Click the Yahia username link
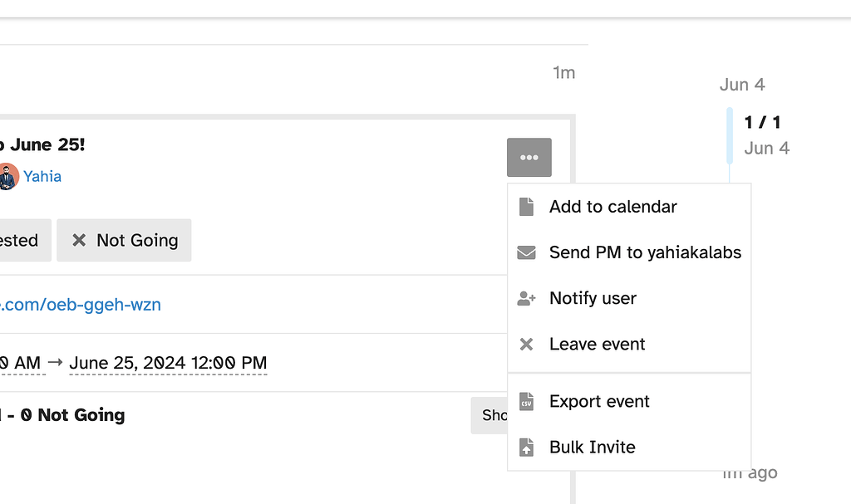Viewport: 851px width, 504px height. click(x=42, y=176)
